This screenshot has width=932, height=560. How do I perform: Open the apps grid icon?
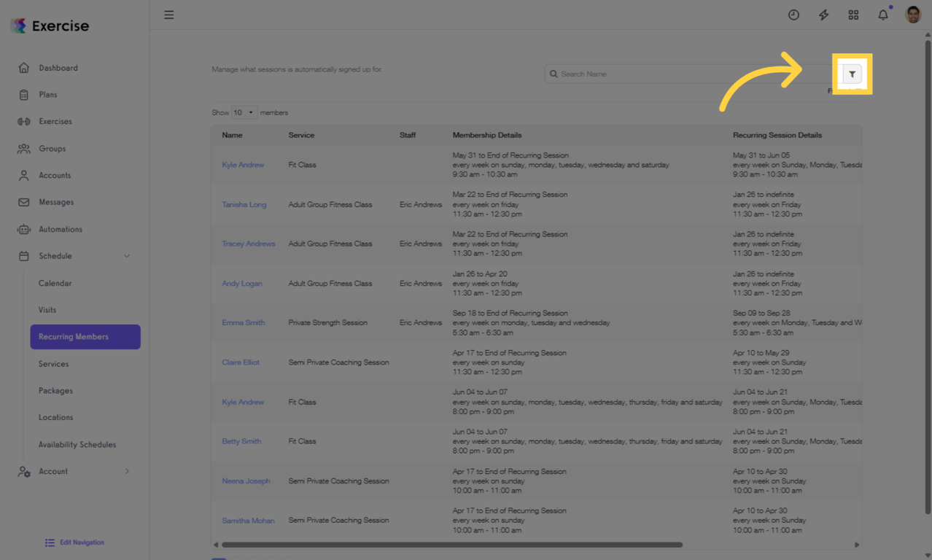[853, 15]
